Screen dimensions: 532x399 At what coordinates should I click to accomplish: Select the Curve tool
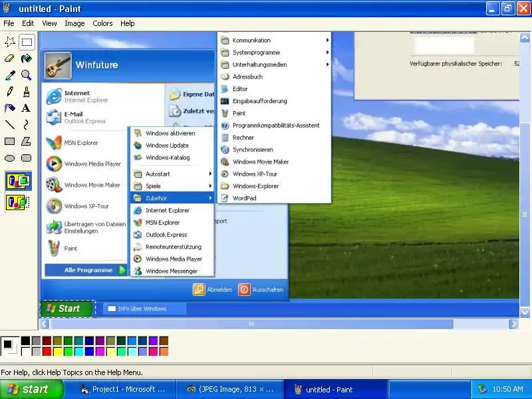click(27, 125)
